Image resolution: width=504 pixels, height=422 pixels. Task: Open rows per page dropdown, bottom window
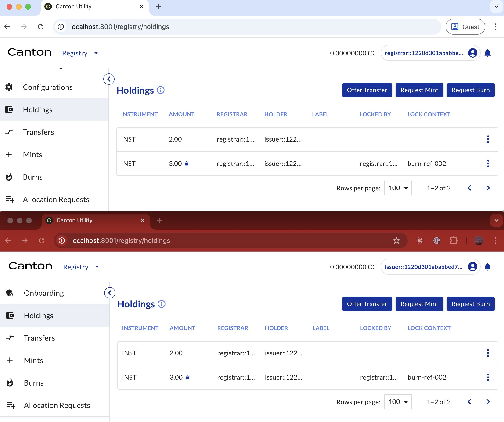coord(398,402)
